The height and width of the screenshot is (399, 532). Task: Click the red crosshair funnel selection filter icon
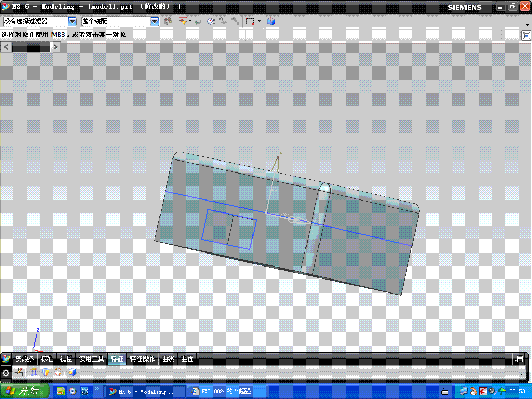[x=182, y=21]
